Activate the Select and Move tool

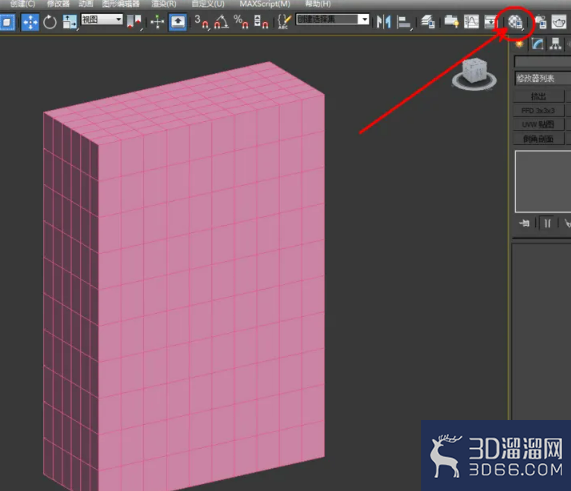tap(30, 22)
